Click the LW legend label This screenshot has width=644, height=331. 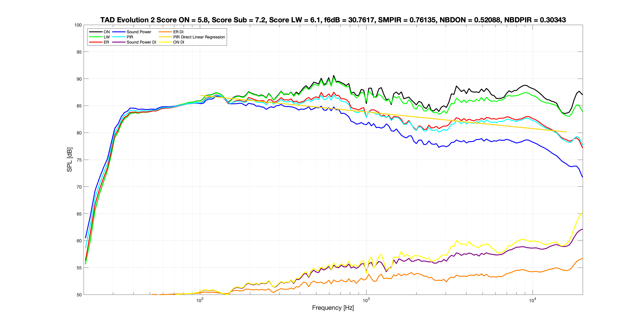point(107,37)
